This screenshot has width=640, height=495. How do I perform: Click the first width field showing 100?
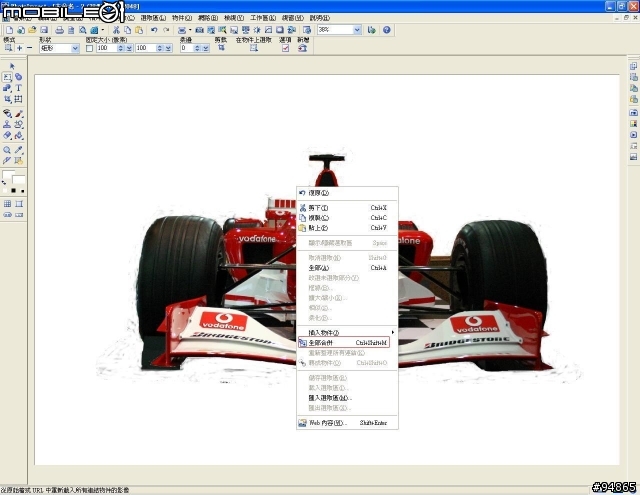[x=107, y=48]
